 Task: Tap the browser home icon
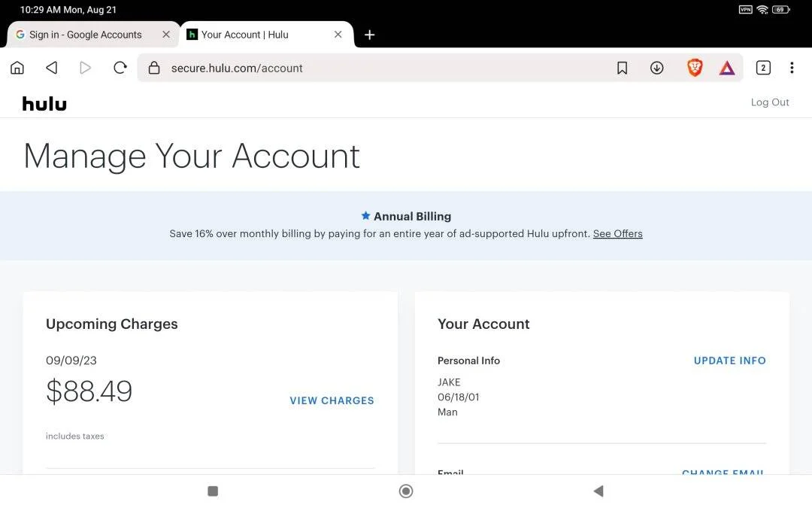click(x=17, y=68)
